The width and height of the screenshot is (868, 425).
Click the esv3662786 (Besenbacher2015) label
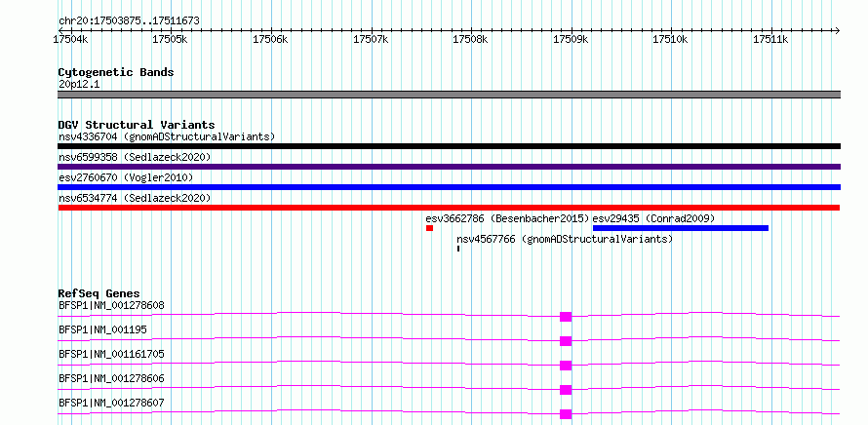[x=507, y=218]
